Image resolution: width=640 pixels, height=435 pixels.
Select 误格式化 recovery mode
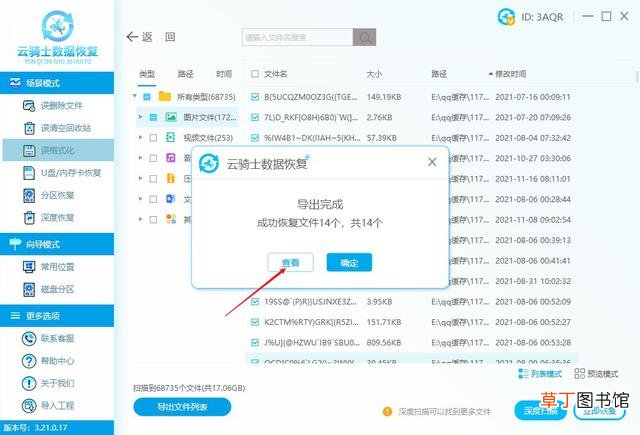point(58,151)
